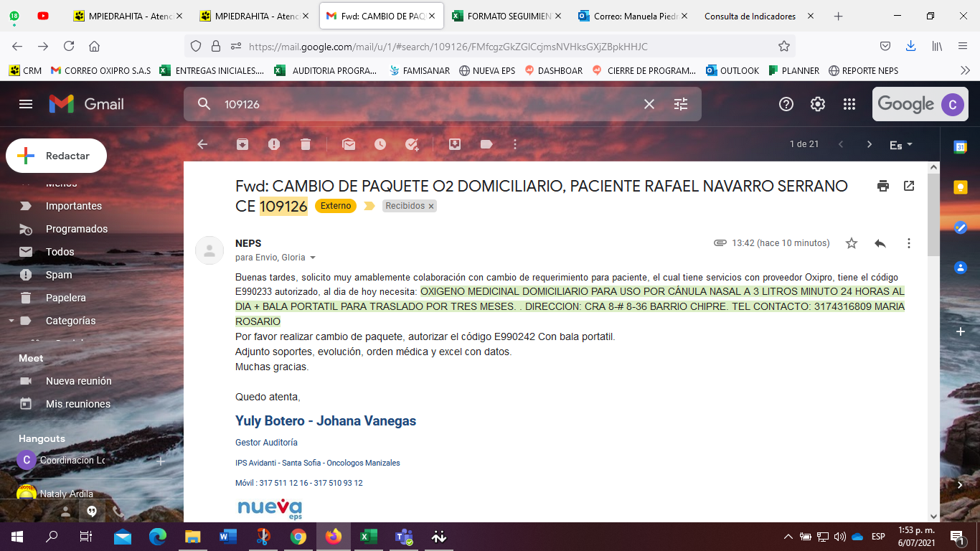Open Gmail Help question mark icon
980x551 pixels.
coord(786,104)
